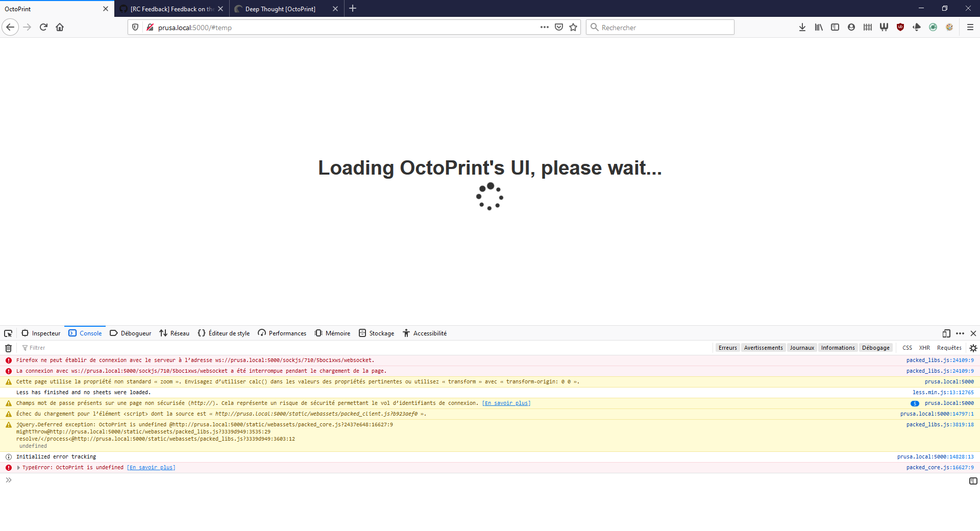980x531 pixels.
Task: Open the Firefox library
Action: (x=819, y=27)
